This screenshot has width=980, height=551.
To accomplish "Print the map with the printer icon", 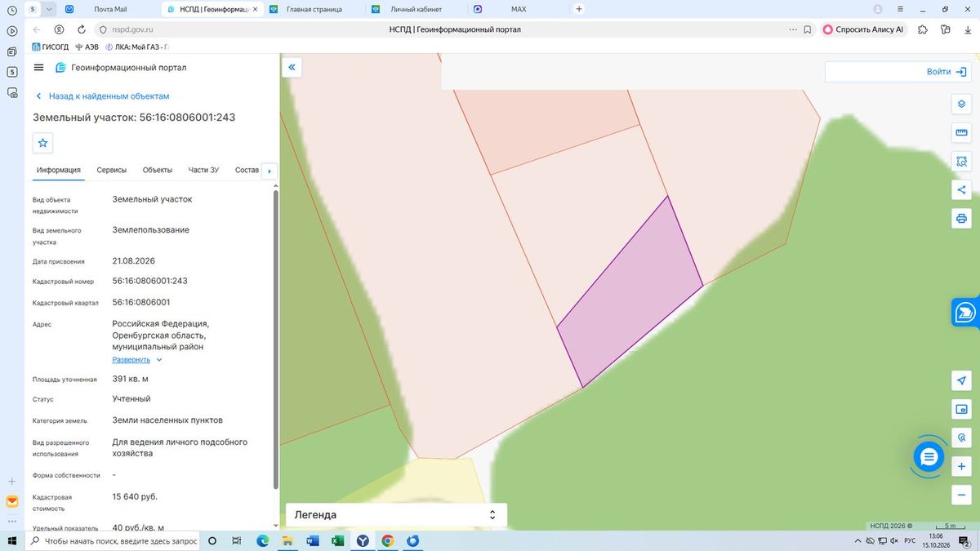I will [961, 219].
